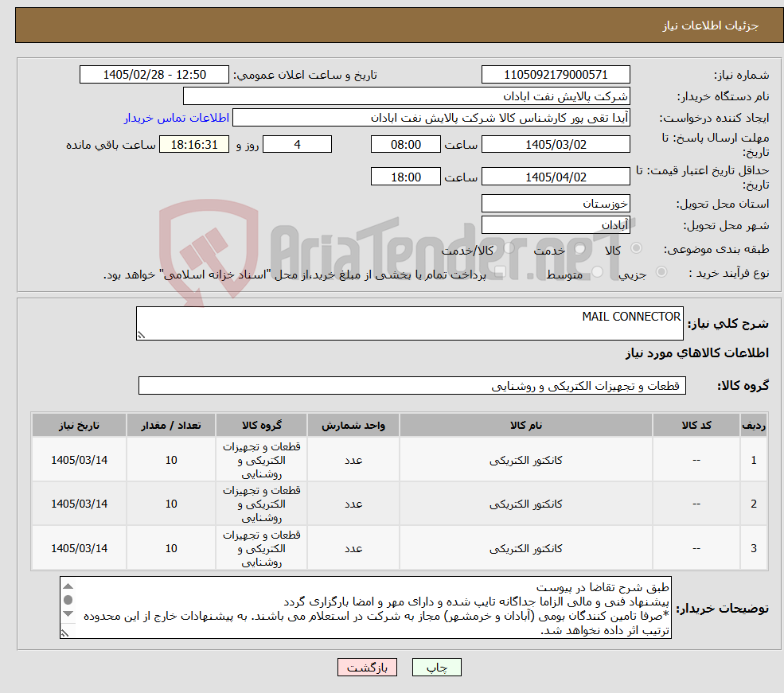Viewport: 784px width, 693px height.
Task: Click the کد کالا column header
Action: (696, 425)
